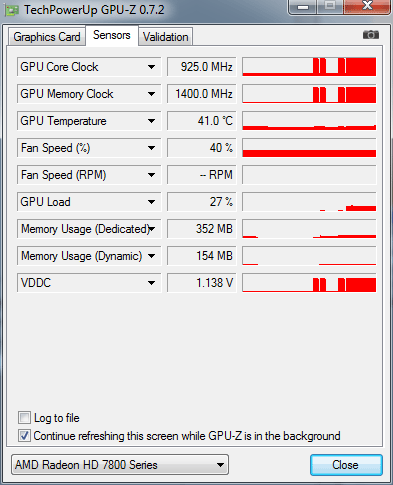Open the Memory Usage (Dynamic) dropdown
393x485 pixels.
click(151, 256)
